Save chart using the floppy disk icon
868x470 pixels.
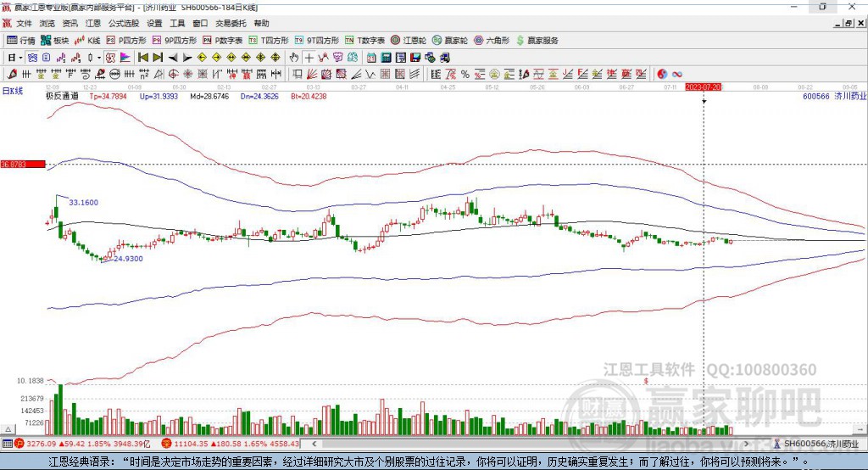coord(415,58)
